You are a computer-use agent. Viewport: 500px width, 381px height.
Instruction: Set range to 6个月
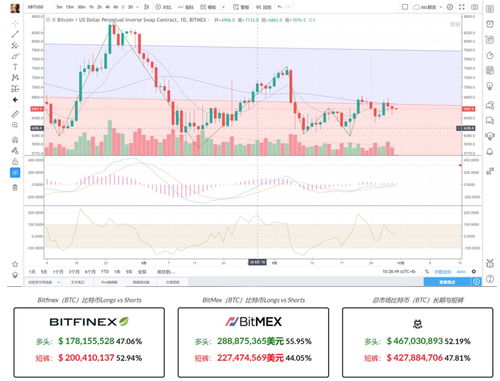coord(90,272)
